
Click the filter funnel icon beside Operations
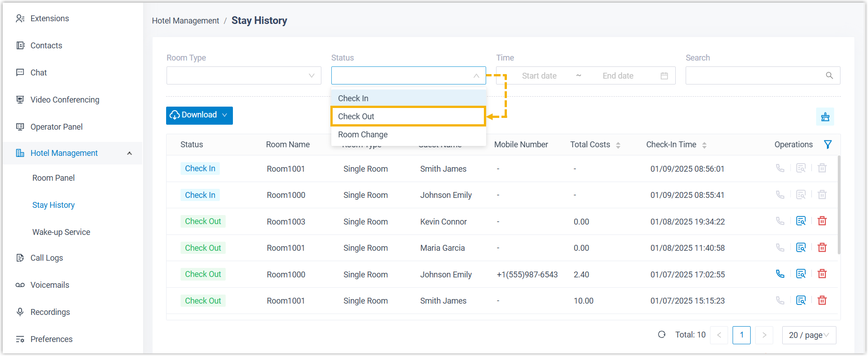(827, 145)
